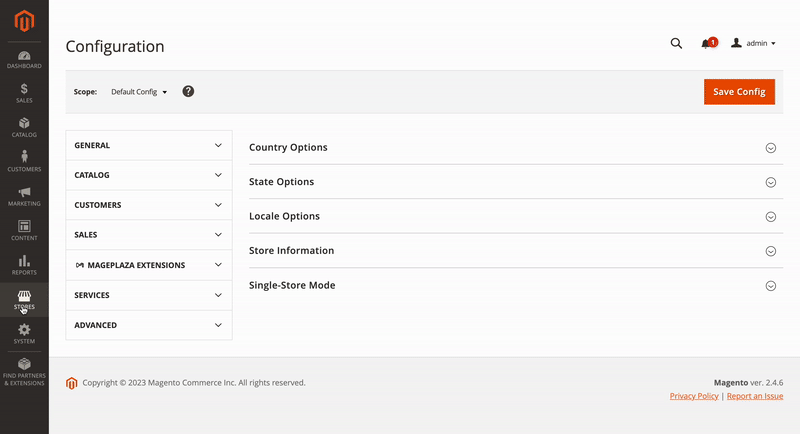
Task: Click the Save Config button
Action: pyautogui.click(x=739, y=92)
